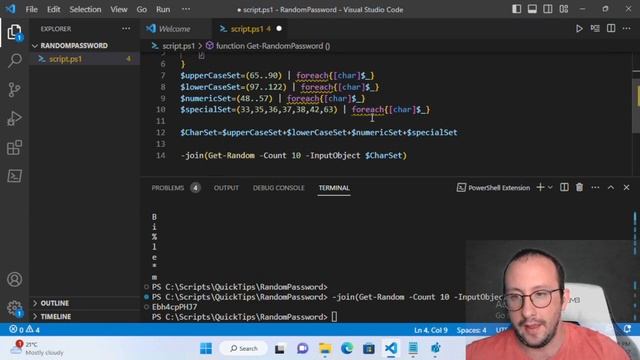Open the Run menu

[x=163, y=9]
